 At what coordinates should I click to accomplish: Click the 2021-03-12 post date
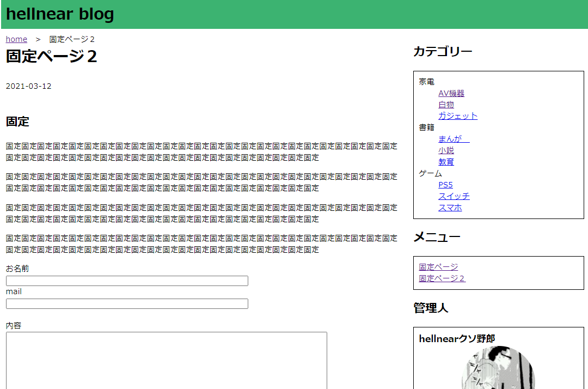tap(28, 86)
